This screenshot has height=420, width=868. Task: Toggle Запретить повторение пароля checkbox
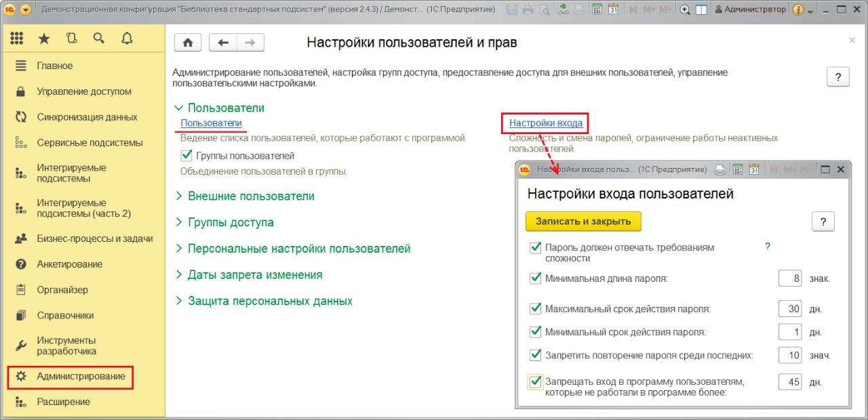coord(536,355)
